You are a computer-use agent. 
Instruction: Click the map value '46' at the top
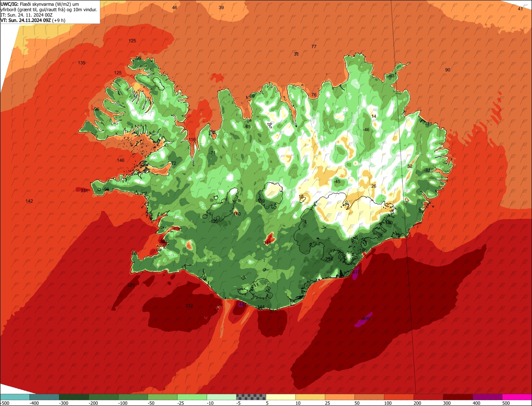(175, 7)
